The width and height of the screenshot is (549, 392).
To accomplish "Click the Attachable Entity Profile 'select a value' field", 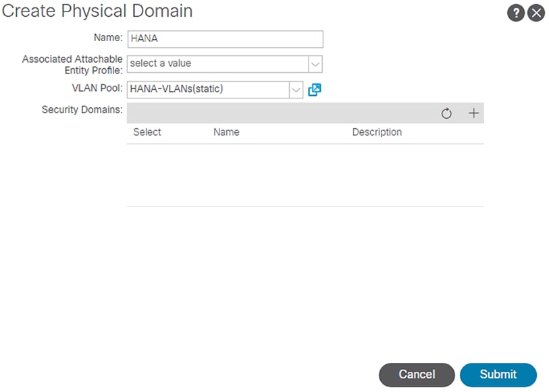I will (x=217, y=63).
